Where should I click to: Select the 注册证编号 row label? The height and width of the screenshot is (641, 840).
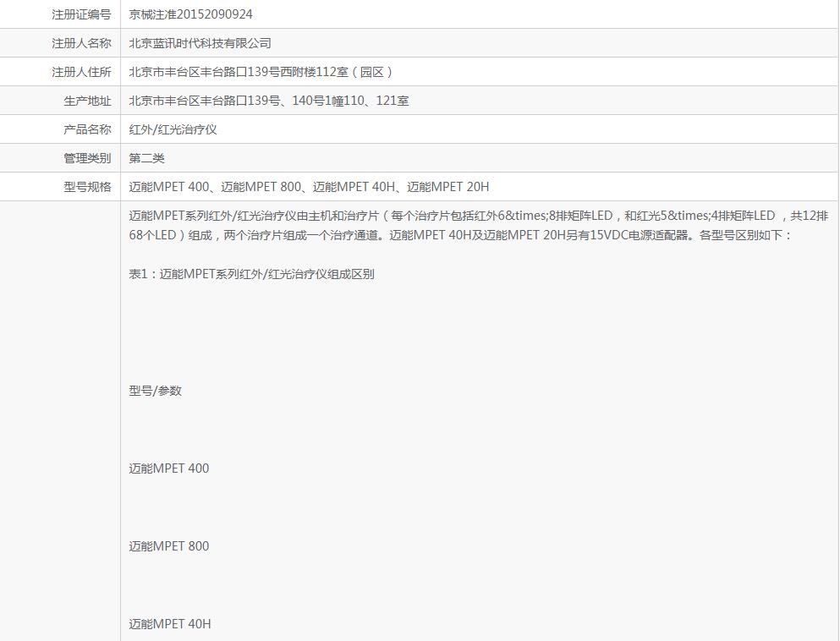click(81, 14)
